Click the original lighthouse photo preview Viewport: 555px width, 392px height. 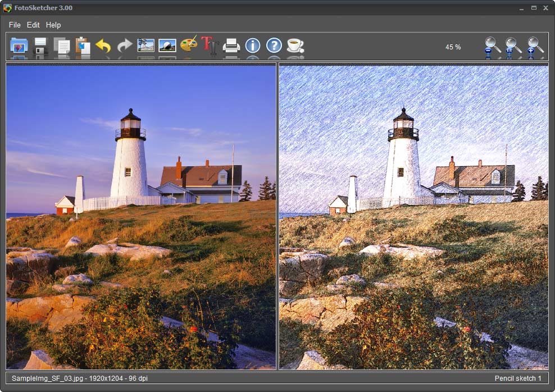coord(140,216)
